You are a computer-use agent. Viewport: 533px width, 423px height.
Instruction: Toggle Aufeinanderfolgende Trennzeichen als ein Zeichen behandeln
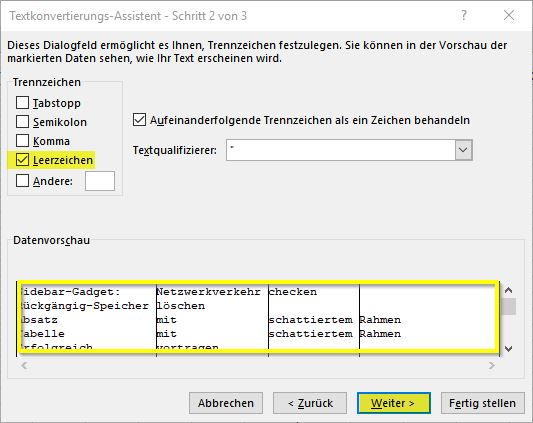point(139,120)
